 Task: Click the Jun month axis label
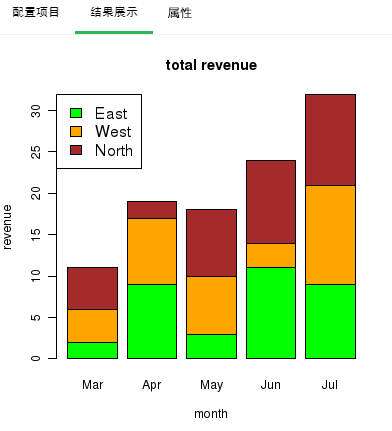(x=271, y=385)
